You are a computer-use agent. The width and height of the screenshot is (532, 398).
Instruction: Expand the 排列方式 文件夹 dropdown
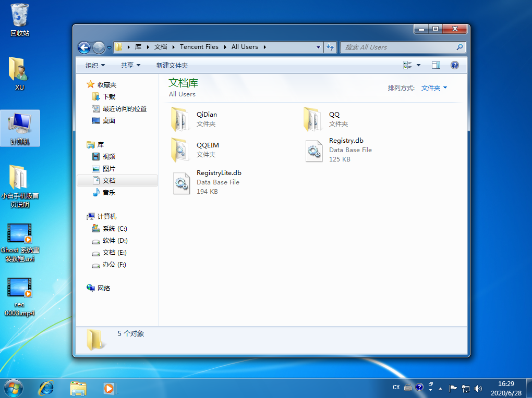[x=434, y=88]
